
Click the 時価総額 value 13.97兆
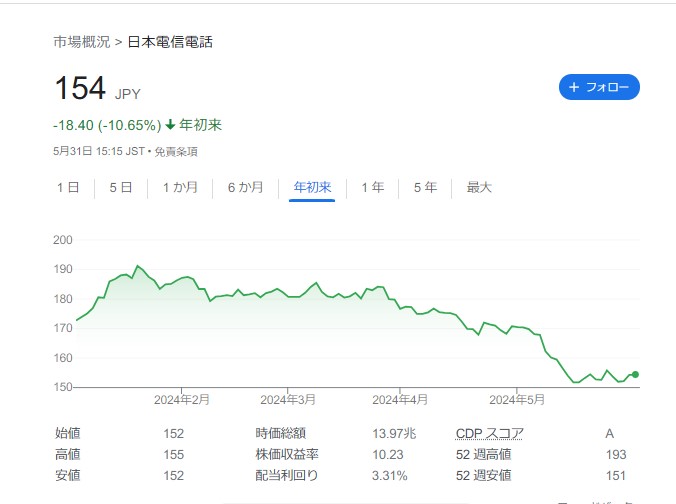click(394, 433)
